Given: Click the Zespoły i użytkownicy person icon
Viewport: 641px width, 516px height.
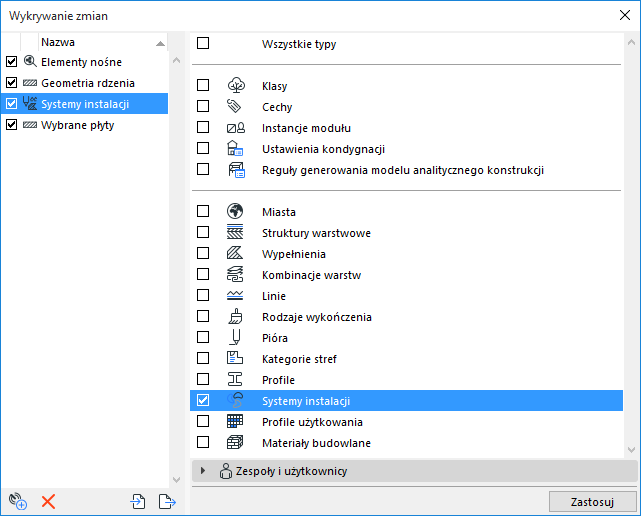Looking at the screenshot, I should (226, 471).
